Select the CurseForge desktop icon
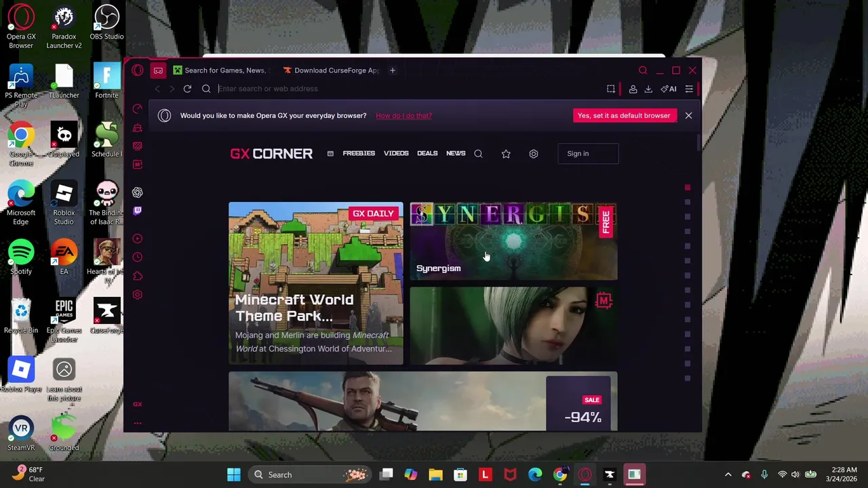The width and height of the screenshot is (868, 488). point(106,317)
